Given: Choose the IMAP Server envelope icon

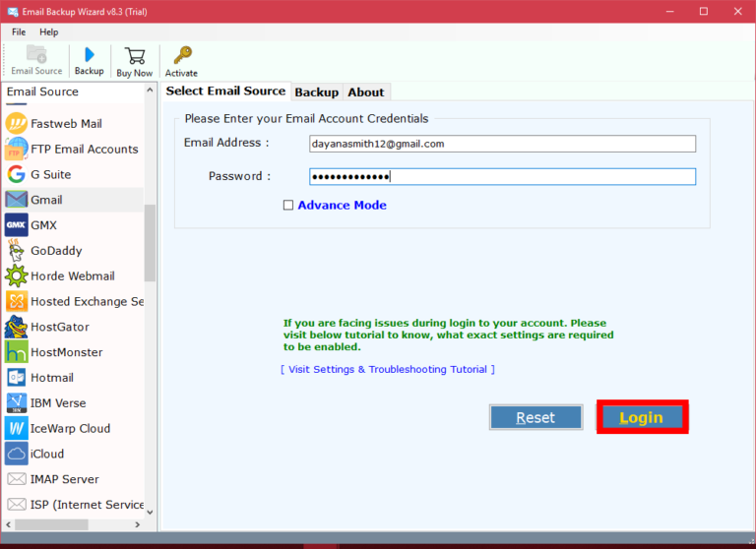Looking at the screenshot, I should coord(16,479).
